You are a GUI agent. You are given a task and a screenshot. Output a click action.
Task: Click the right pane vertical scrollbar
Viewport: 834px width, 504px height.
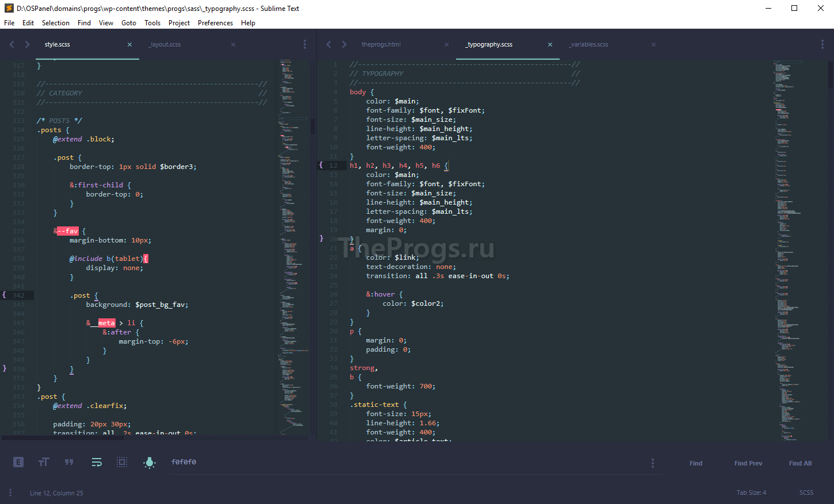(831, 250)
